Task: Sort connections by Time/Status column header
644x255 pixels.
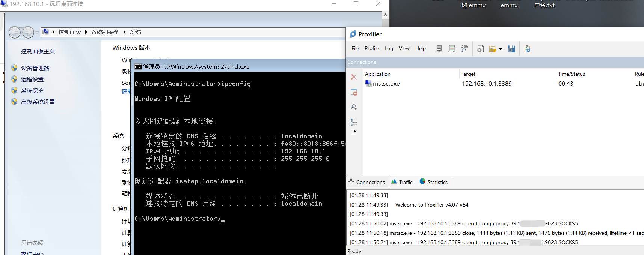Action: [x=594, y=74]
